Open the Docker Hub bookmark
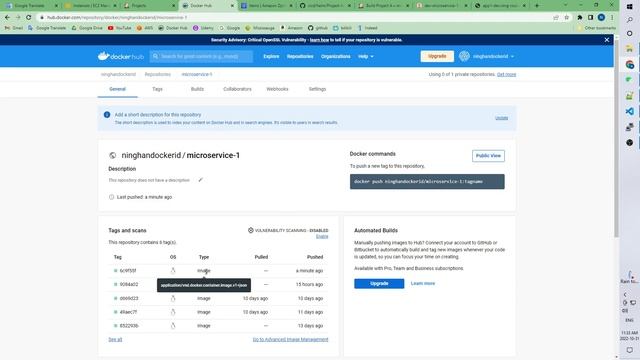This screenshot has width=640, height=360. coord(173,28)
